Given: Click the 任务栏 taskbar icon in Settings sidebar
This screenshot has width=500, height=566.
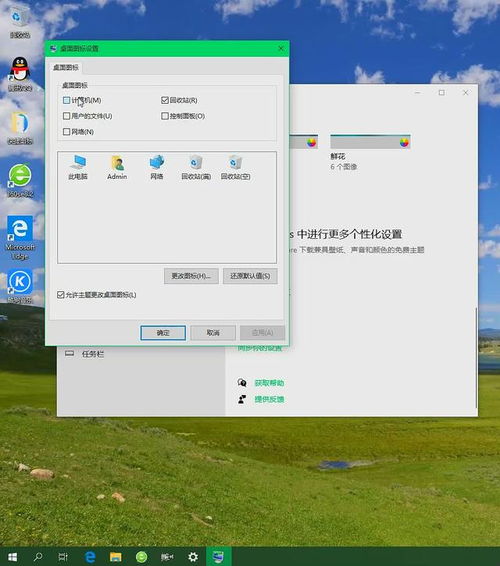Looking at the screenshot, I should (69, 353).
